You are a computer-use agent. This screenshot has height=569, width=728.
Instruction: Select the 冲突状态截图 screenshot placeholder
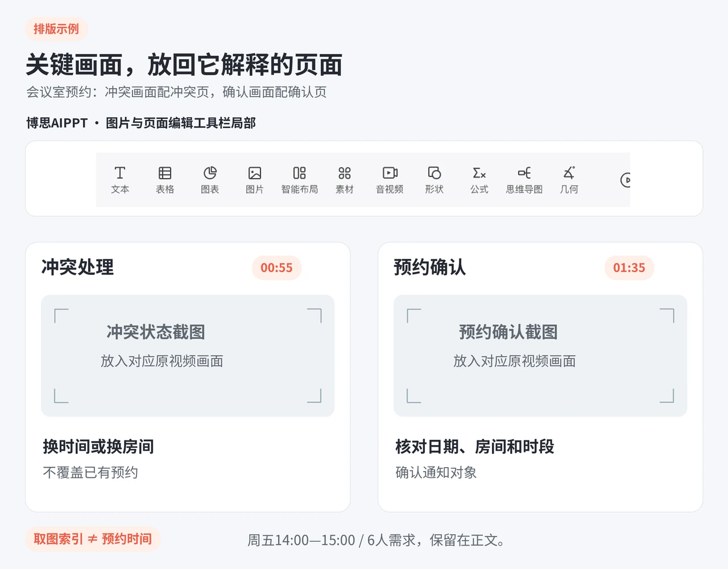(x=188, y=356)
